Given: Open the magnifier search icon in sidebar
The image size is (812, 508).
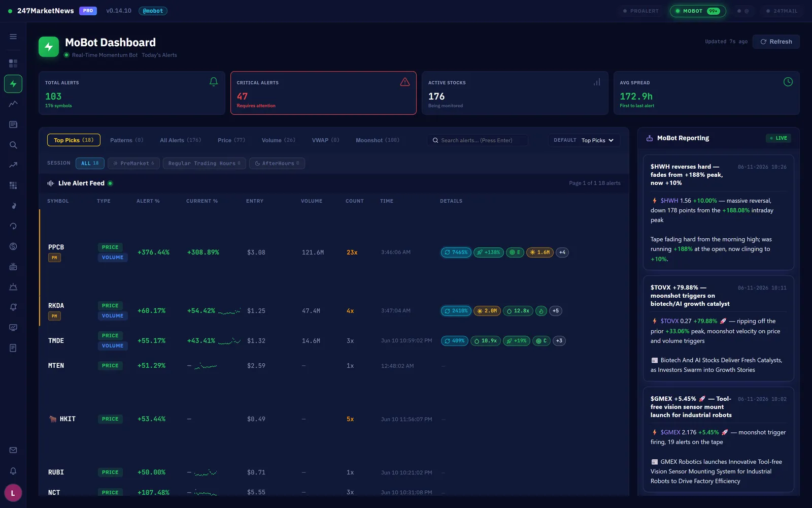Looking at the screenshot, I should pos(13,145).
